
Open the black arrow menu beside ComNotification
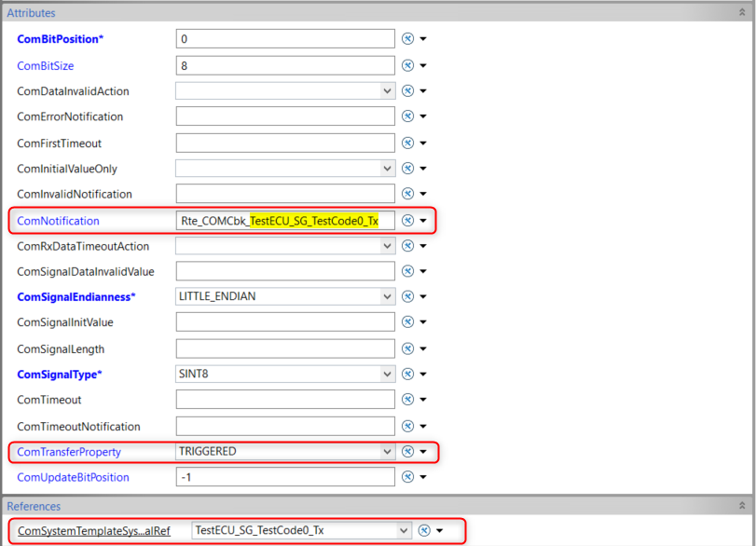423,220
